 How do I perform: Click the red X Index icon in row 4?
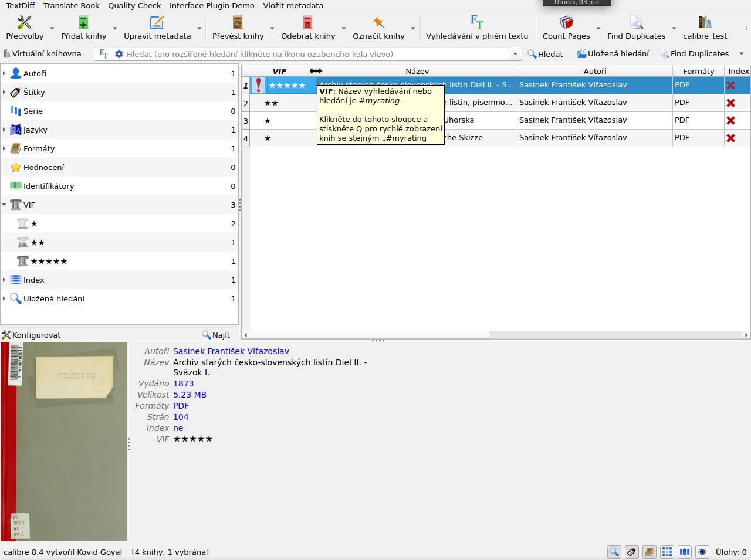tap(730, 138)
